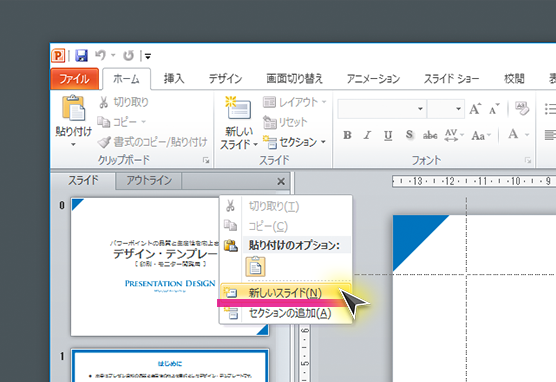Image resolution: width=556 pixels, height=382 pixels.
Task: Open the ファイル tab
Action: [74, 78]
